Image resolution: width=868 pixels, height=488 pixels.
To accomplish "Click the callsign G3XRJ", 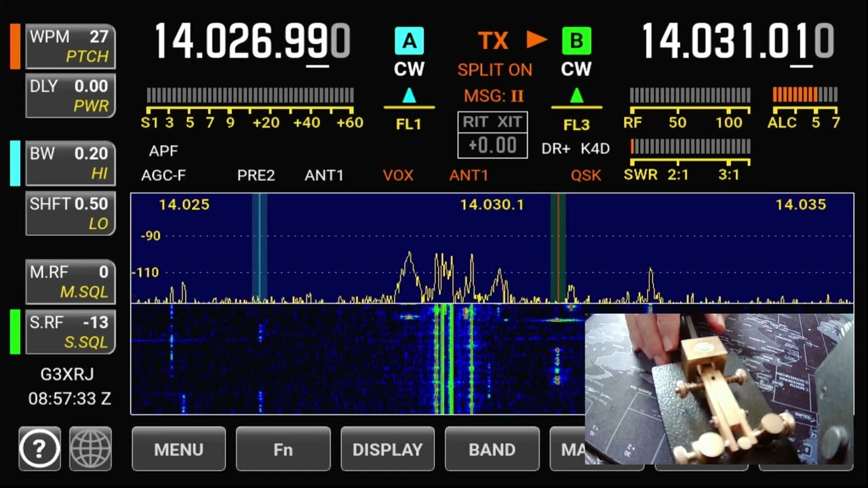I will click(x=67, y=374).
